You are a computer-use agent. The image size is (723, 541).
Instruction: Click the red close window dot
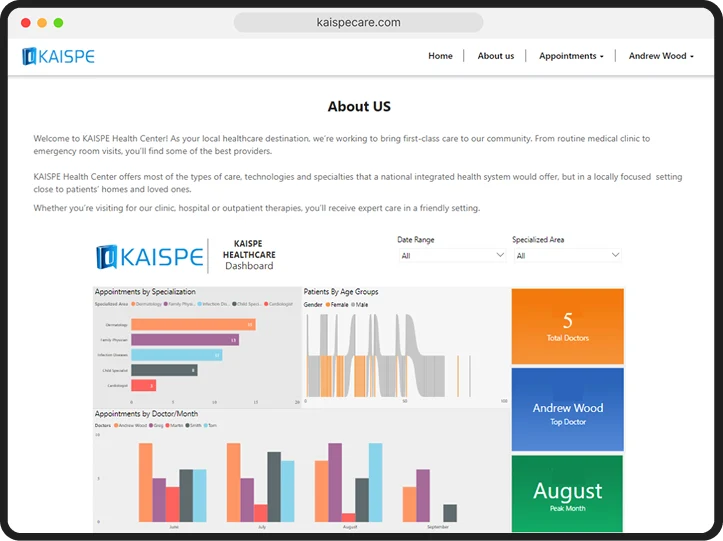(25, 22)
